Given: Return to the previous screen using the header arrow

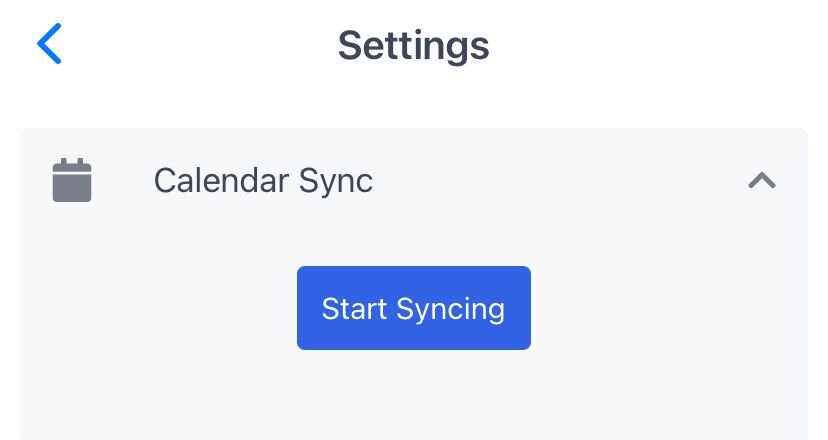Looking at the screenshot, I should 49,44.
